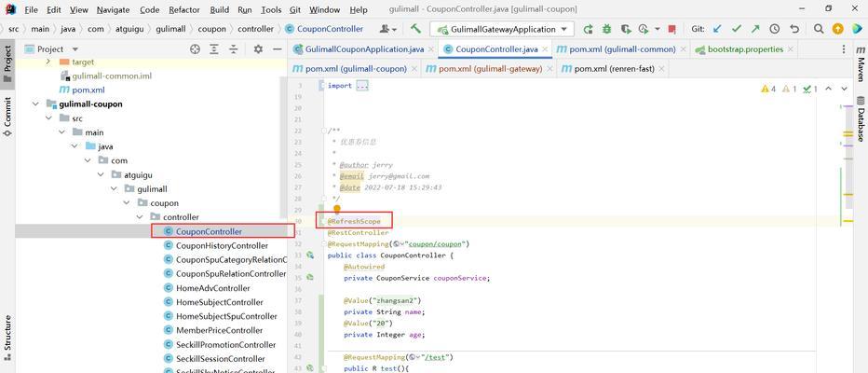Open Search Everywhere magnifier icon
The height and width of the screenshot is (373, 868).
(x=819, y=29)
